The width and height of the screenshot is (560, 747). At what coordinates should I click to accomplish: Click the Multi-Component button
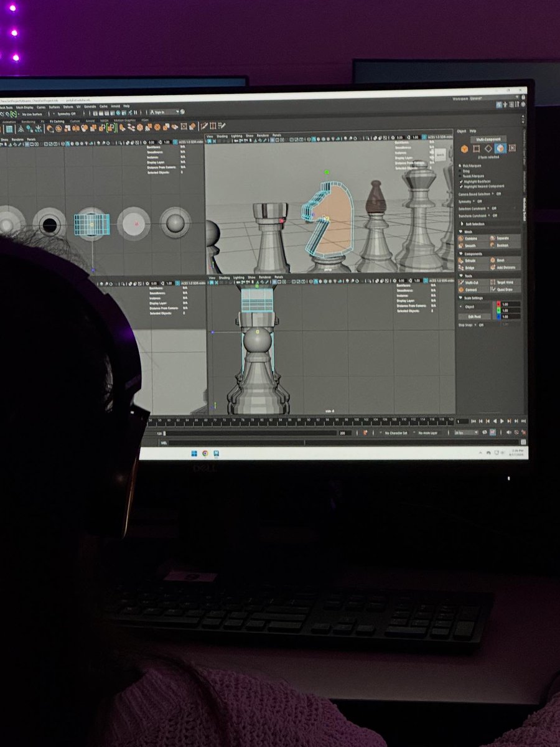click(x=488, y=139)
